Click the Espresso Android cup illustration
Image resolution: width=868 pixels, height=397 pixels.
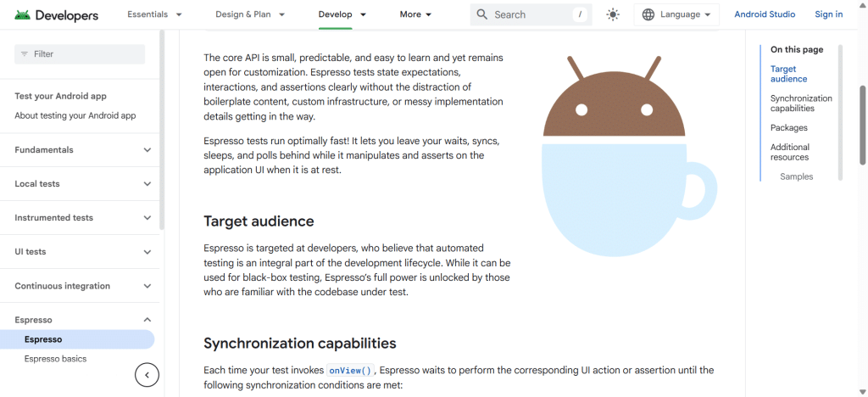[x=629, y=156]
